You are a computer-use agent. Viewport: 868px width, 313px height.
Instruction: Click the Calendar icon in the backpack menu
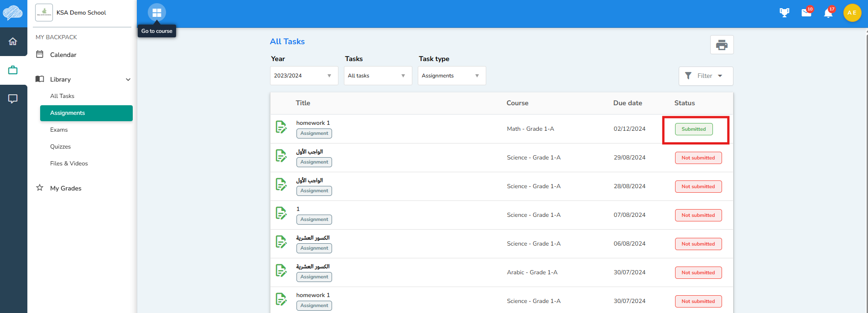pyautogui.click(x=40, y=54)
